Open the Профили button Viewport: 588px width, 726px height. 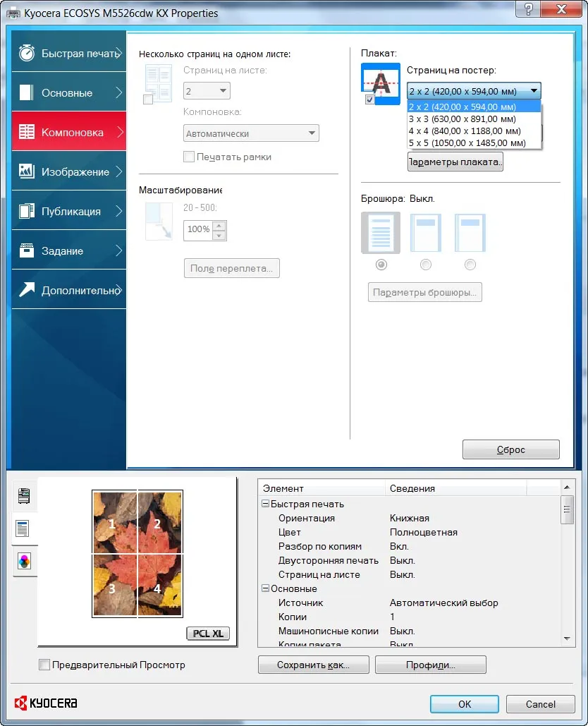point(431,665)
